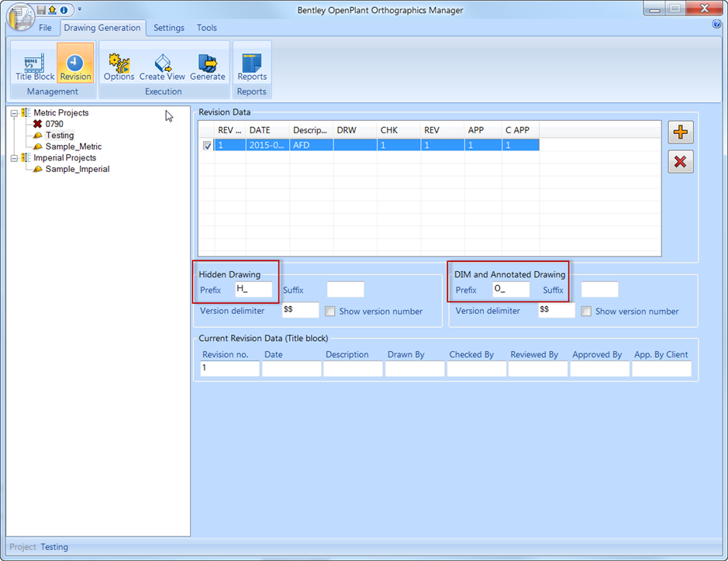Select Imperial Projects root node
The width and height of the screenshot is (728, 561).
[64, 158]
